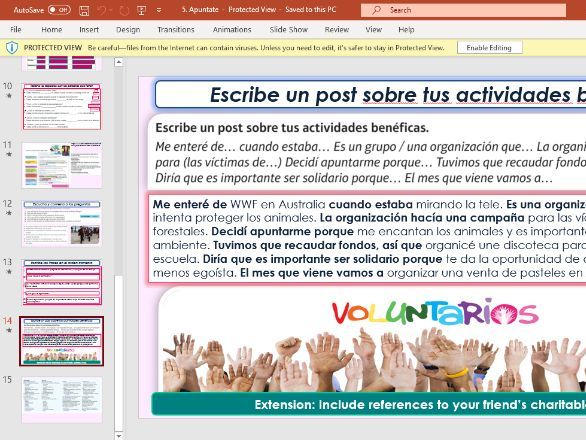Click the partially visible slide 9 thumbnail
Screen dimensions: 586x440
(x=62, y=63)
